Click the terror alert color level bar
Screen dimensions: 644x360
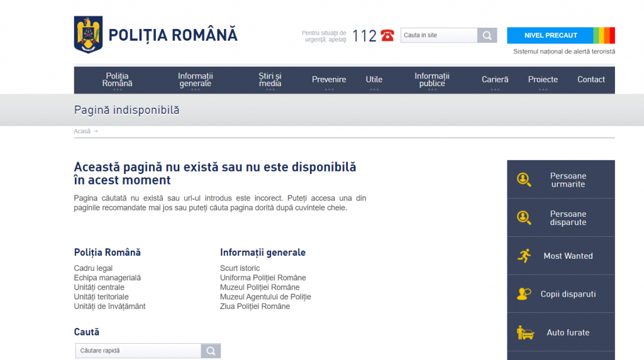tap(604, 35)
